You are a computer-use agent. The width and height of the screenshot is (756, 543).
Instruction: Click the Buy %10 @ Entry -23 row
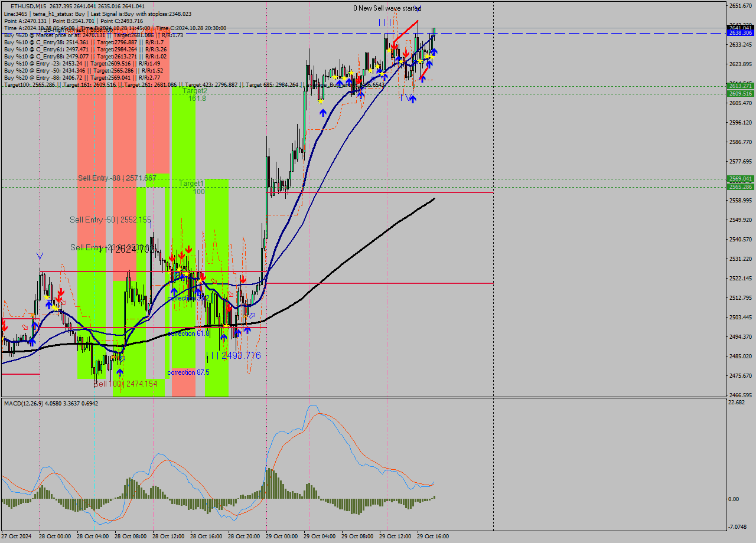click(x=82, y=63)
